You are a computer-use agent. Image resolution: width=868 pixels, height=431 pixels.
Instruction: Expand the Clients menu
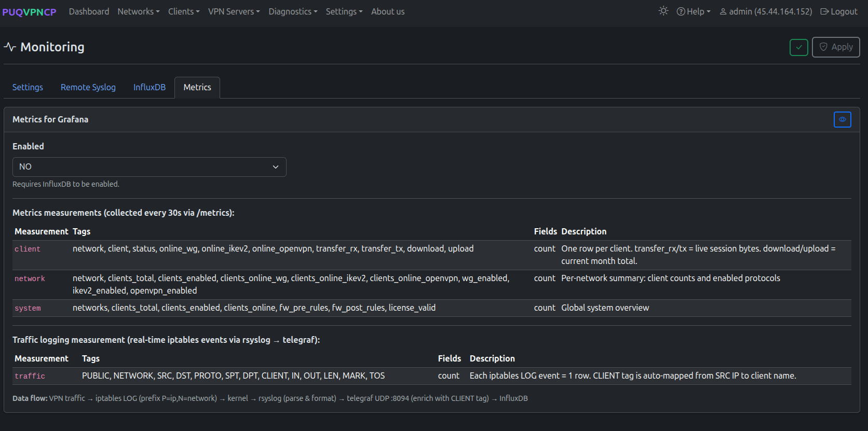coord(184,11)
